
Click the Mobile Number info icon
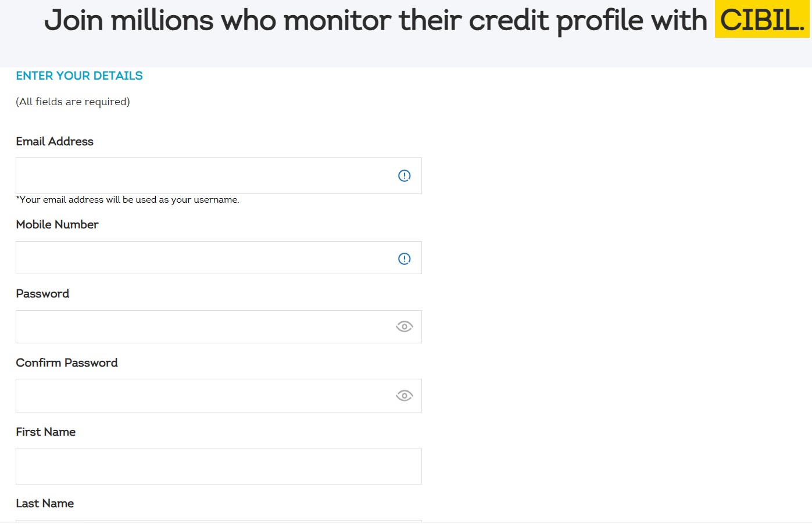coord(404,259)
